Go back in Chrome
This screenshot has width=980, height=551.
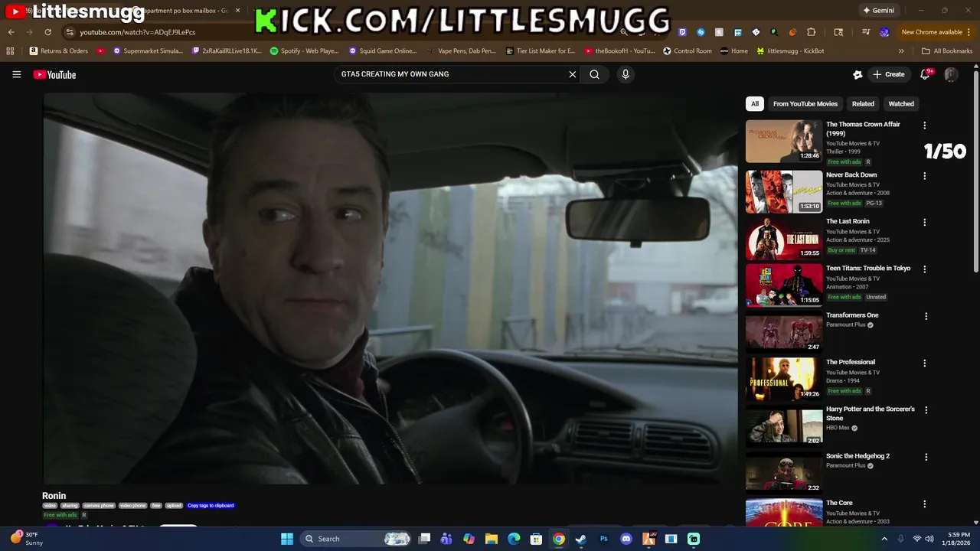(x=11, y=32)
